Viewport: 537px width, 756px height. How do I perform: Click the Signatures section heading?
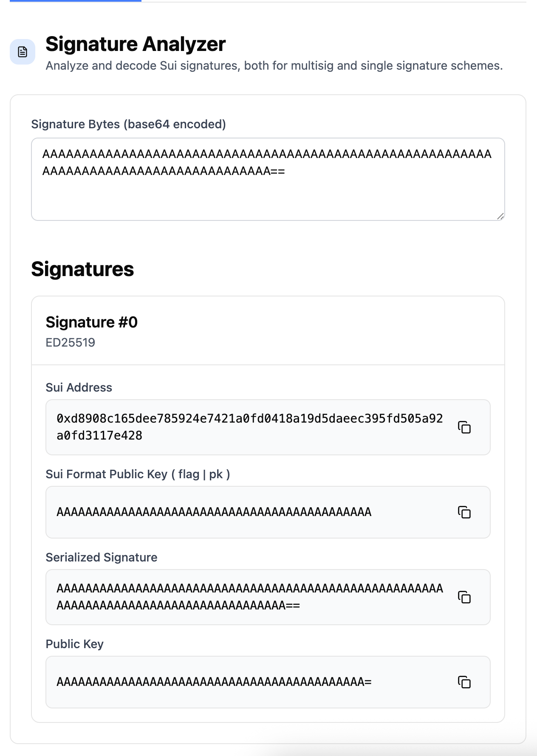82,268
